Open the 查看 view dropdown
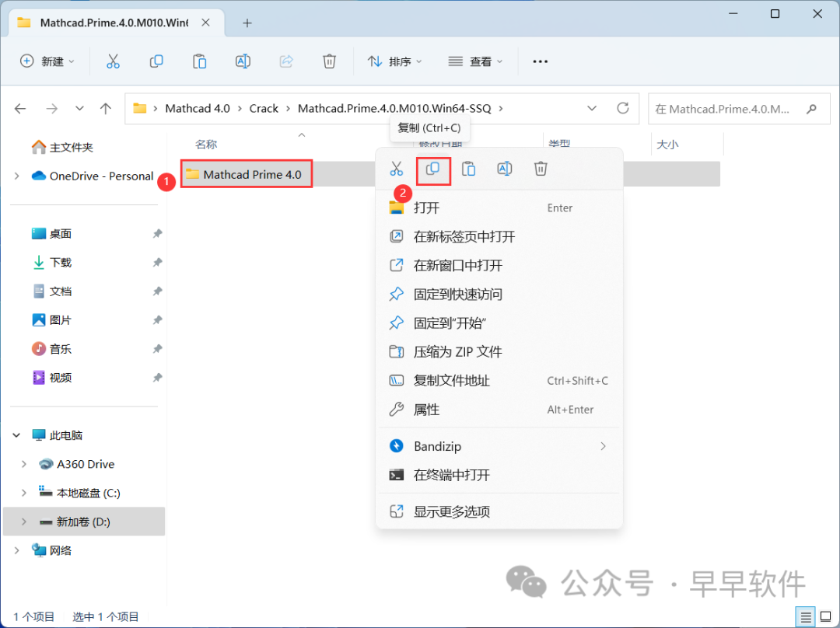 click(475, 61)
